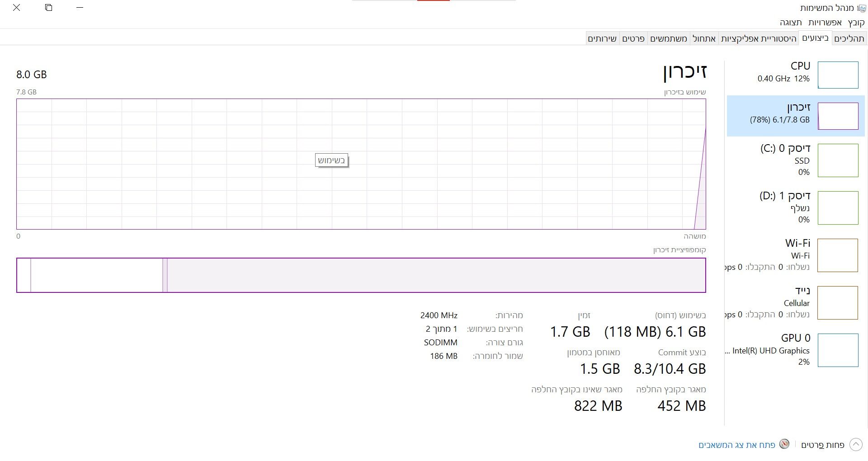Click the 822 MB non-paged pool value
The height and width of the screenshot is (461, 868).
[x=598, y=406]
